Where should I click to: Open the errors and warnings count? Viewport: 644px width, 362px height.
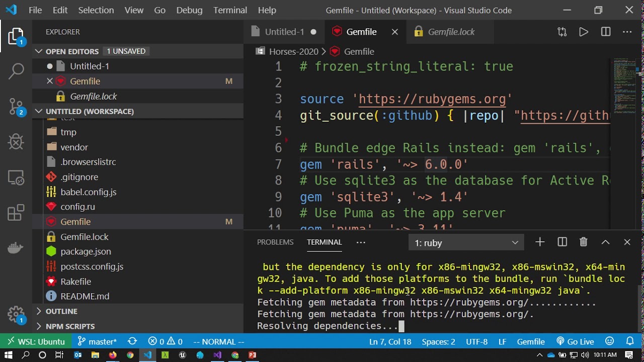[x=165, y=341]
